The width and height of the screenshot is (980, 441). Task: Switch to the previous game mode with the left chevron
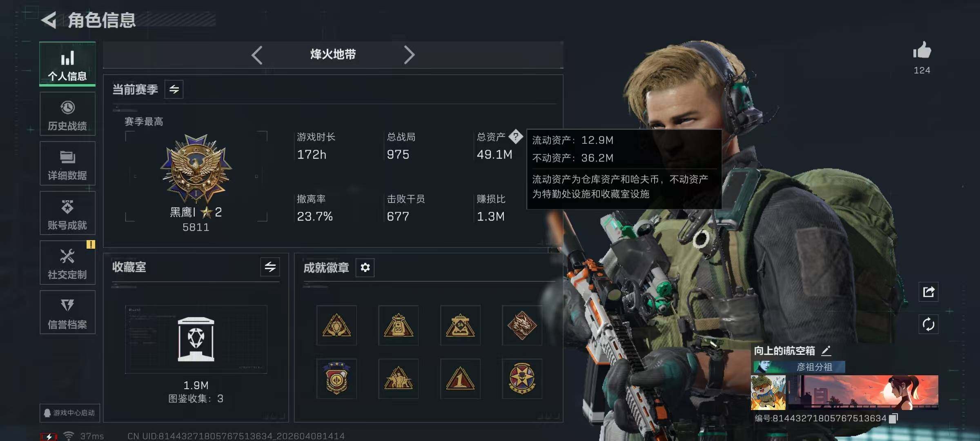(256, 55)
